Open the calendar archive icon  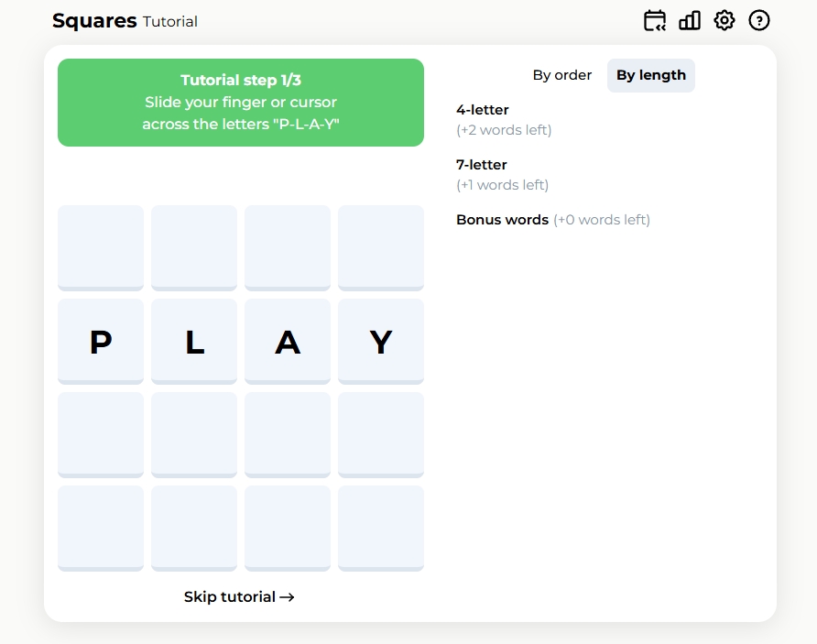pyautogui.click(x=655, y=21)
